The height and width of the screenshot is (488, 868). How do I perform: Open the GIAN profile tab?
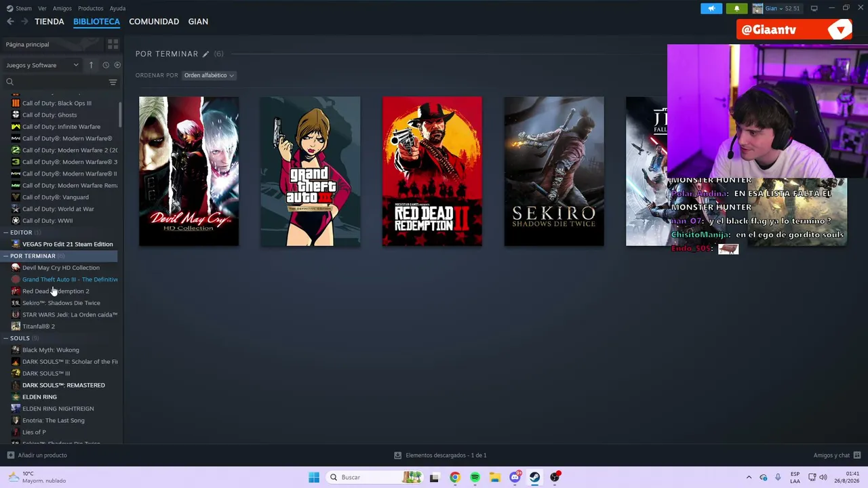tap(198, 22)
